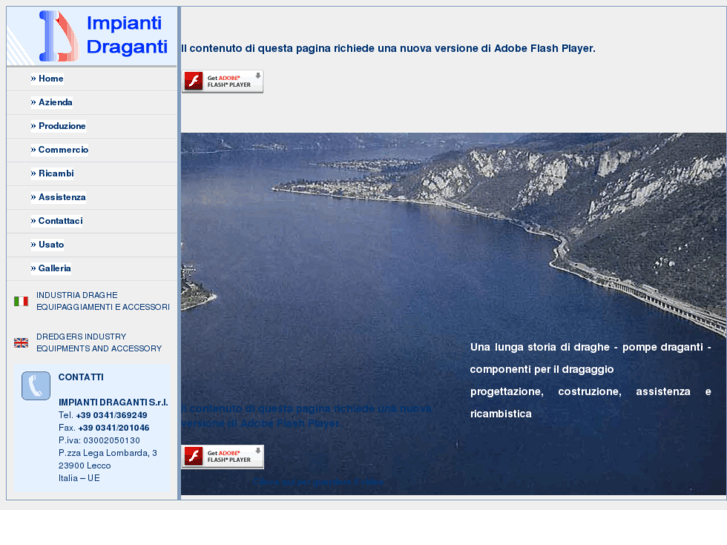Click the 23900 Lecco text

(x=84, y=465)
